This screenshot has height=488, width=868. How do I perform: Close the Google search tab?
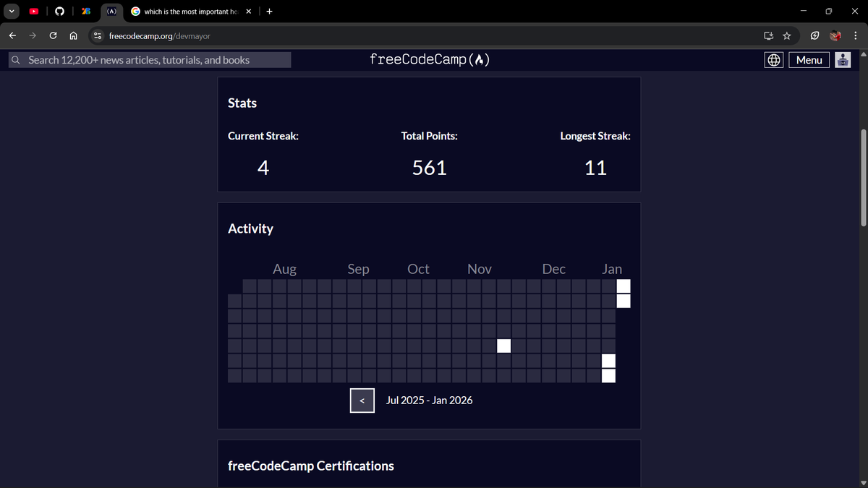point(248,12)
